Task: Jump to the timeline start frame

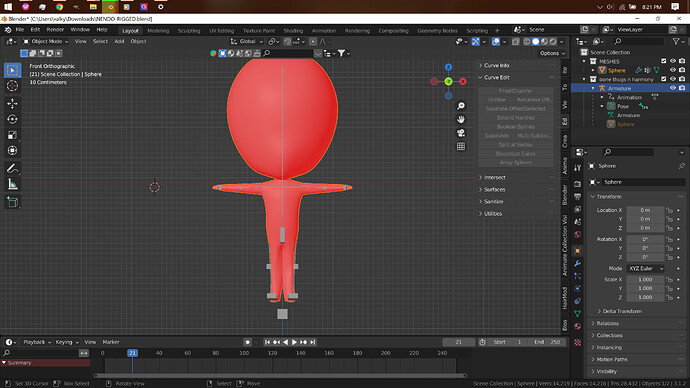Action: (x=267, y=342)
